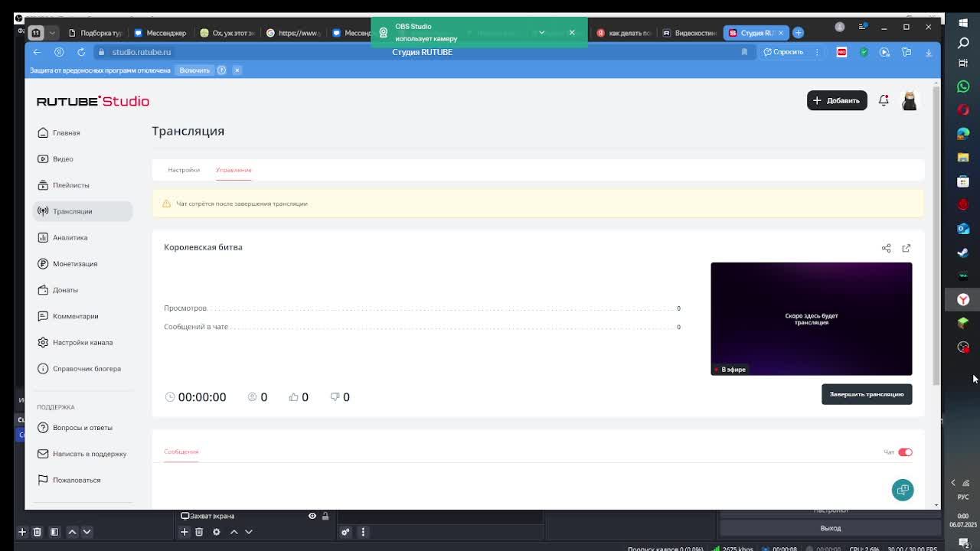Delete the selected OBS scene
Screen dimensions: 980x551
coord(37,532)
